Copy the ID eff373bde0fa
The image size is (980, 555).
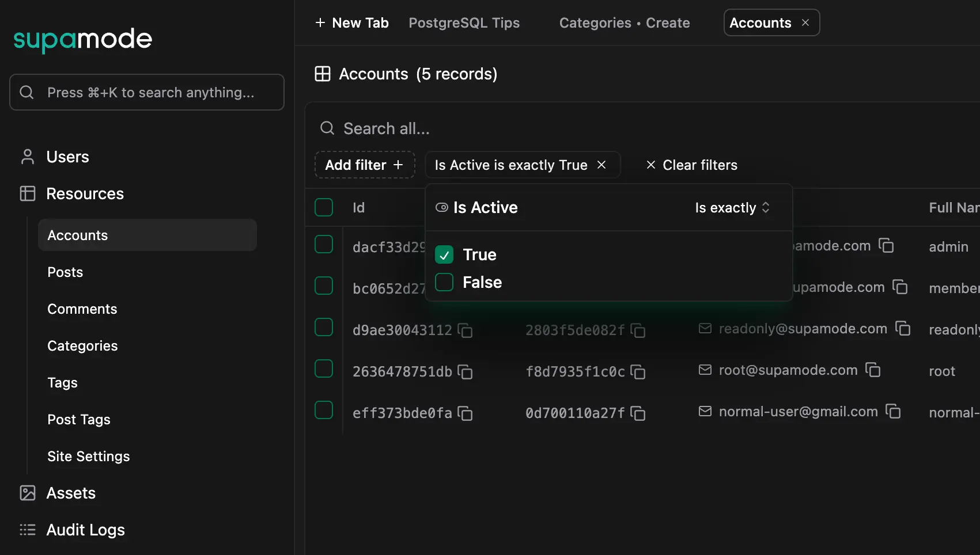pos(465,413)
